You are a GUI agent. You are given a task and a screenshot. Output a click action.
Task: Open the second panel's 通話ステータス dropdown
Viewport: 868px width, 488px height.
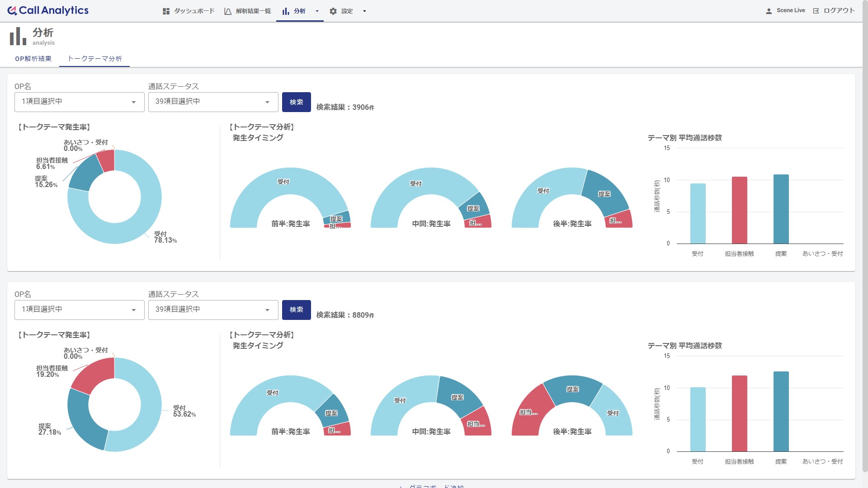213,310
